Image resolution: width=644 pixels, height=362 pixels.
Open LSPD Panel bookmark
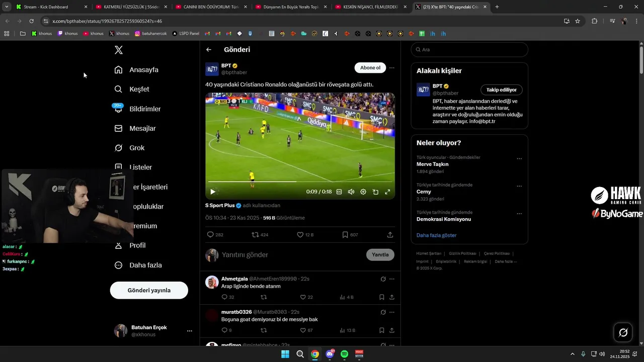[186, 34]
